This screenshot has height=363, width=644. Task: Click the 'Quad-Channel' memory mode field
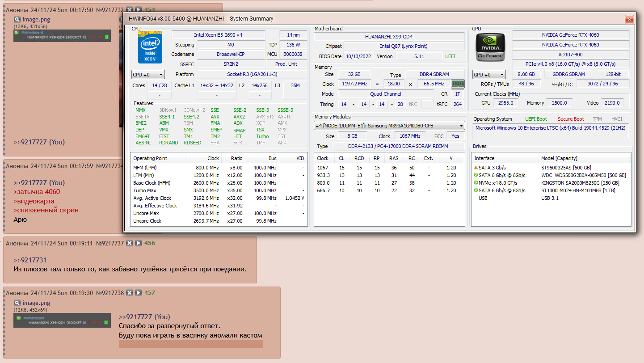tap(386, 94)
